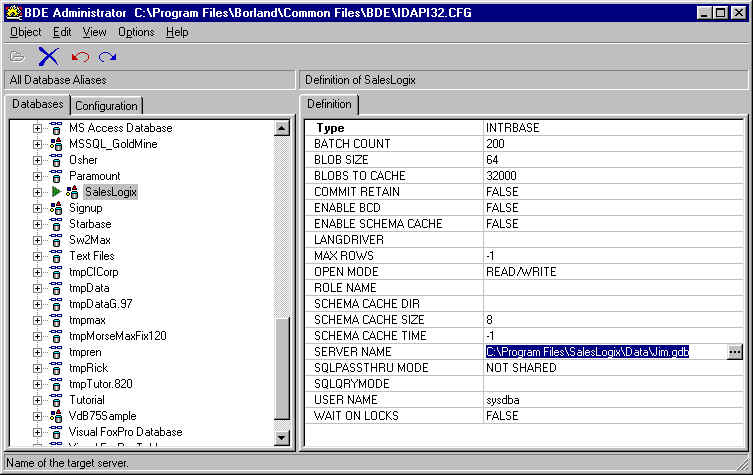This screenshot has height=475, width=753.
Task: Click the LANGDRIVER property label
Action: tap(349, 240)
